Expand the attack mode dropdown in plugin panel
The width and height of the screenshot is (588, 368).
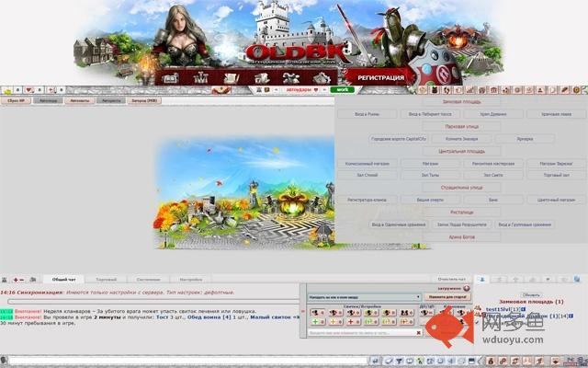364,297
